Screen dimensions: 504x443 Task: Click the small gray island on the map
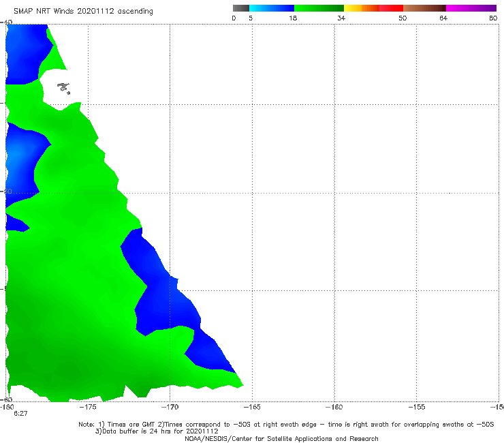[63, 88]
